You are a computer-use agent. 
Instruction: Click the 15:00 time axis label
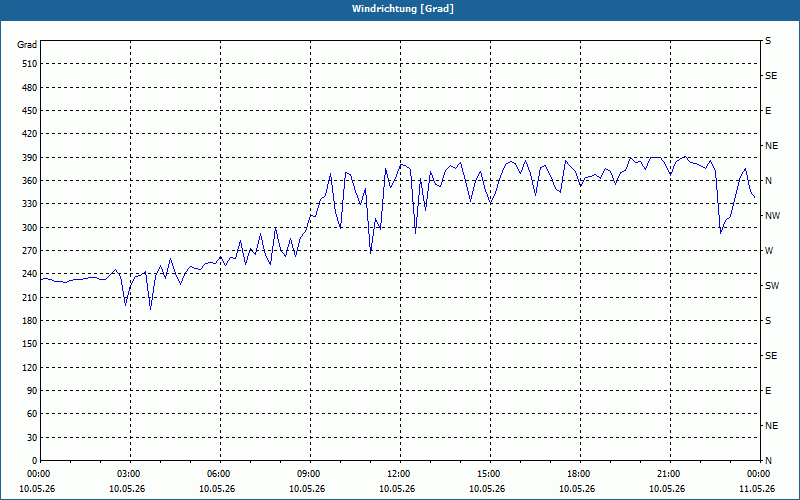[x=490, y=474]
